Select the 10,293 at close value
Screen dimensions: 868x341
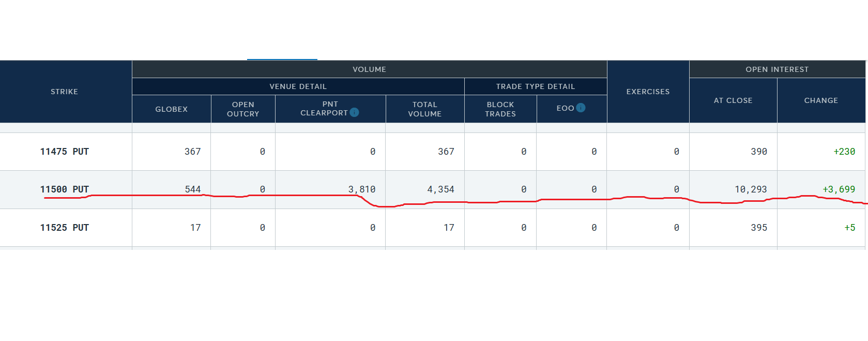[x=751, y=189]
